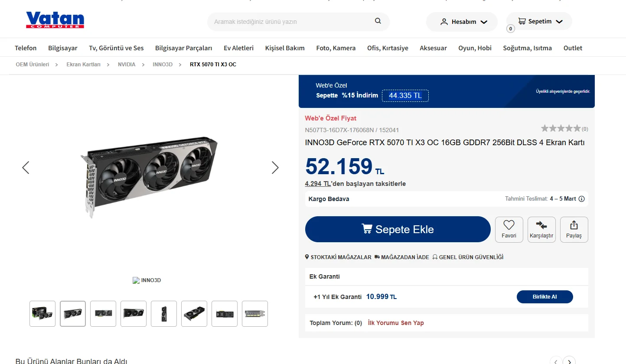This screenshot has width=626, height=364.
Task: Click the Sepete Ekle button
Action: (398, 229)
